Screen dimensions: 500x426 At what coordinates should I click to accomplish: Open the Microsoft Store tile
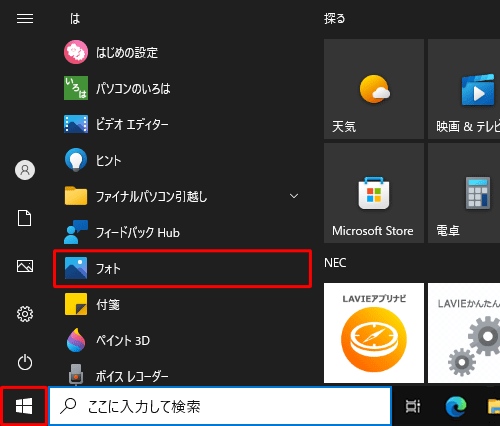[374, 193]
